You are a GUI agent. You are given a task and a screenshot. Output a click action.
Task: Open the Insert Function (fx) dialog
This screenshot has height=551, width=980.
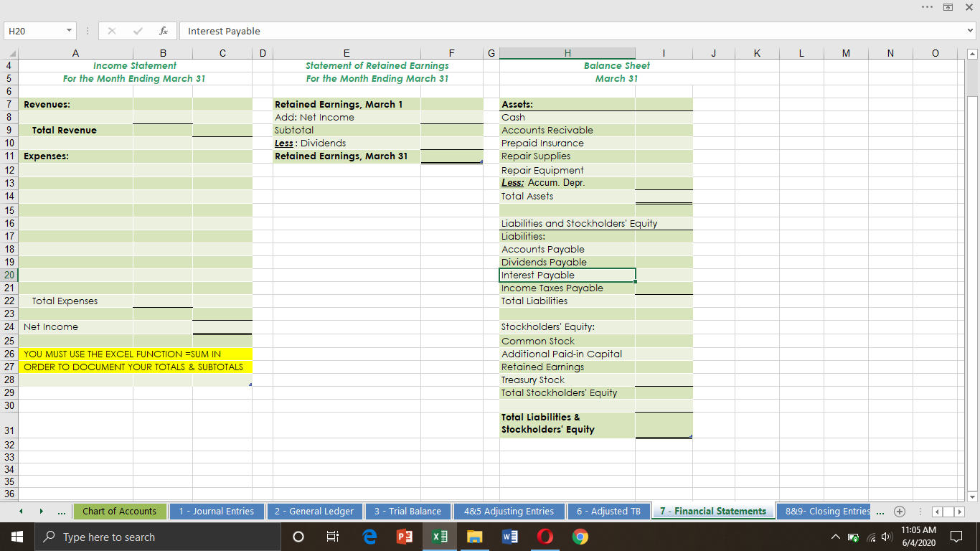tap(163, 31)
